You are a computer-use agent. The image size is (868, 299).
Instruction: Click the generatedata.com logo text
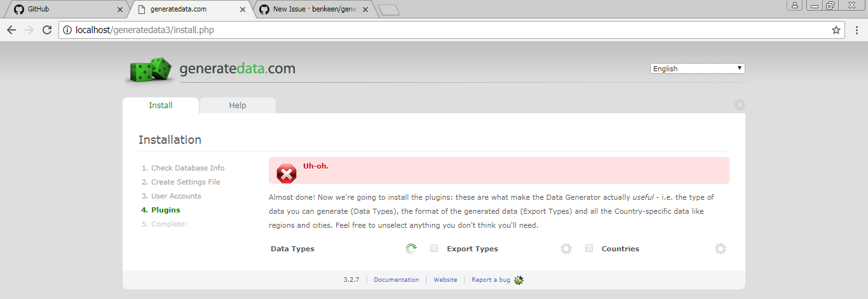click(x=238, y=69)
